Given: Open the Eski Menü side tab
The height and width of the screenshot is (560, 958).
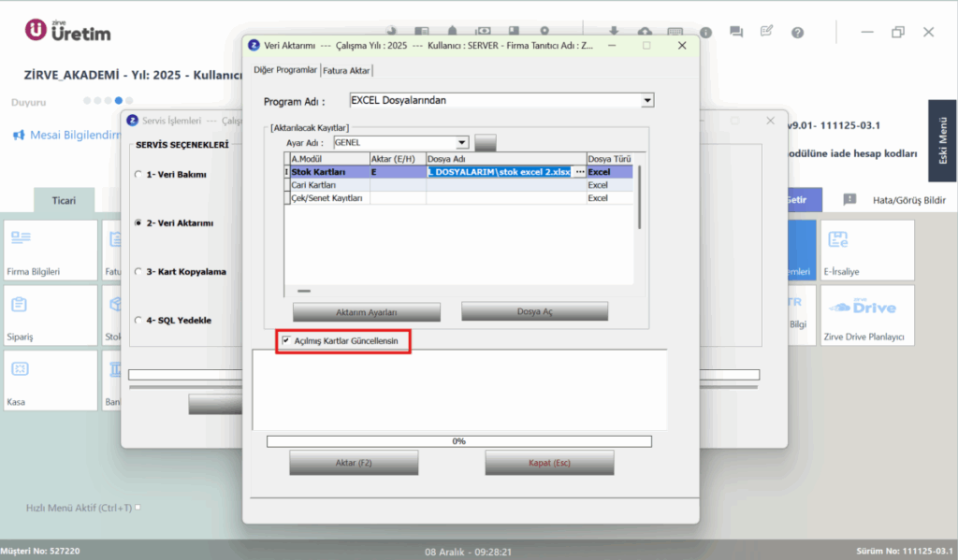Looking at the screenshot, I should (x=942, y=140).
